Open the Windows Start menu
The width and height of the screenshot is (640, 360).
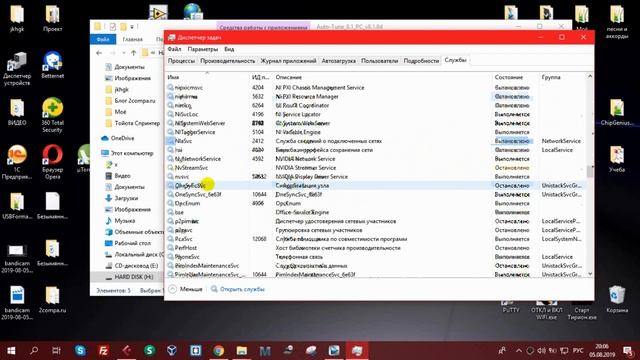[11, 351]
